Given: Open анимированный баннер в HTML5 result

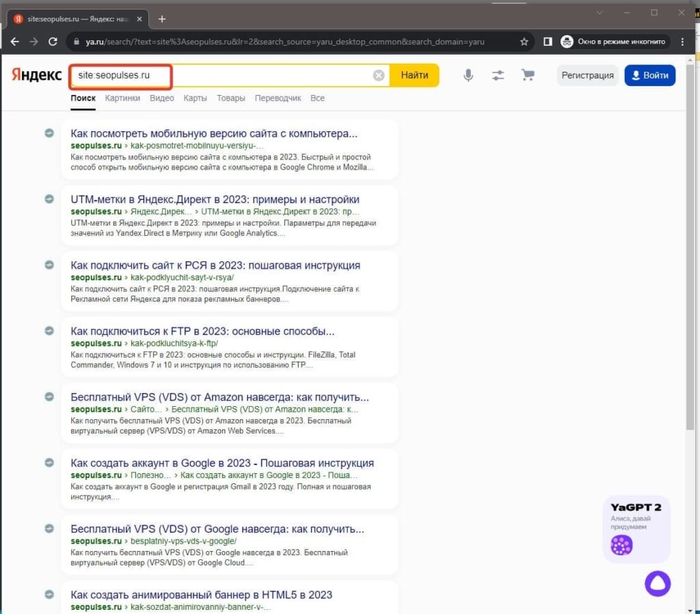Looking at the screenshot, I should click(x=202, y=595).
